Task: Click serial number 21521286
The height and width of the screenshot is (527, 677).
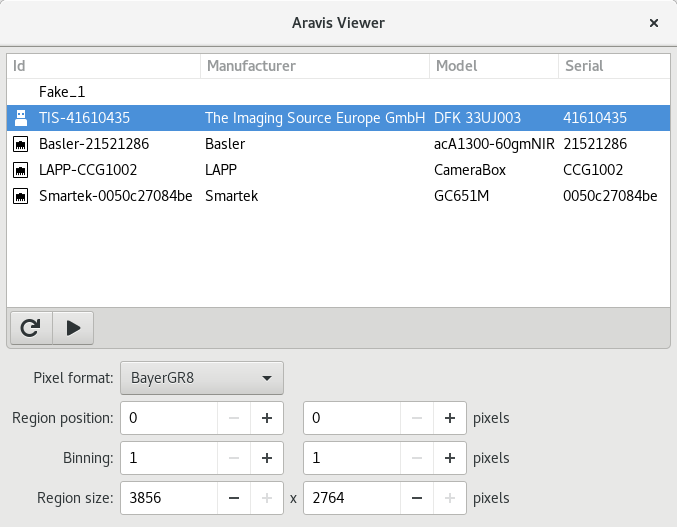Action: point(595,144)
